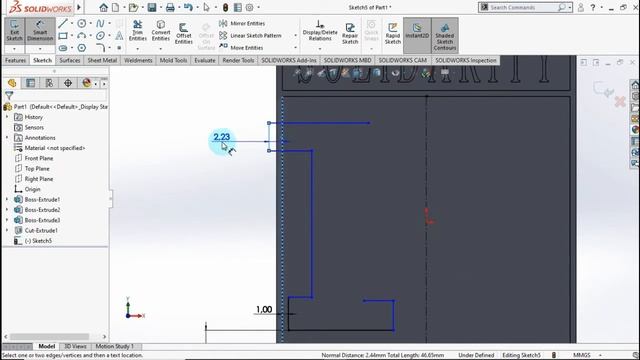Switch to the Sheet Metal tab
Image resolution: width=640 pixels, height=360 pixels.
pos(102,60)
